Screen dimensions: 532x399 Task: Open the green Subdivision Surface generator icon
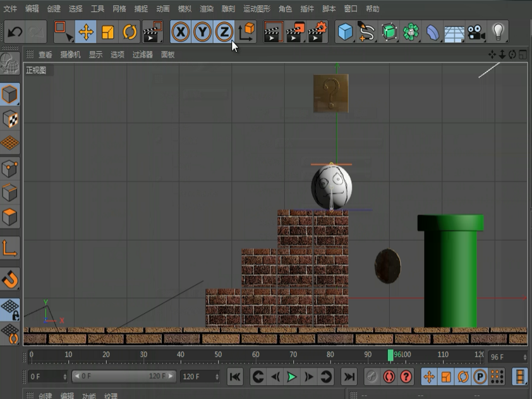coord(389,32)
